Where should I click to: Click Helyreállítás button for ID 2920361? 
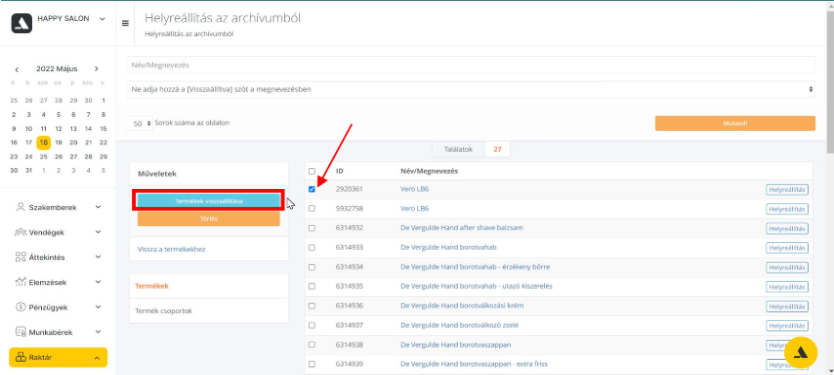click(x=787, y=189)
